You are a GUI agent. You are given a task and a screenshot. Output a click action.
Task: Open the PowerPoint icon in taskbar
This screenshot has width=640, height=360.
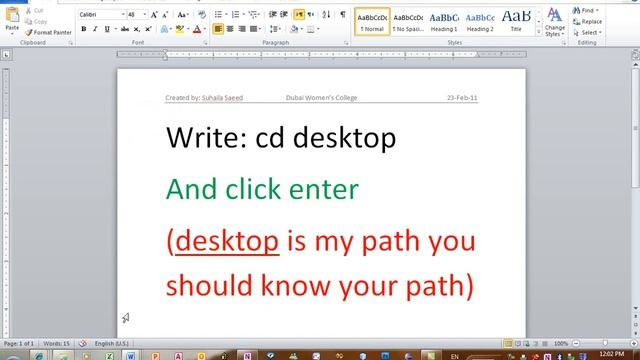[x=155, y=356]
